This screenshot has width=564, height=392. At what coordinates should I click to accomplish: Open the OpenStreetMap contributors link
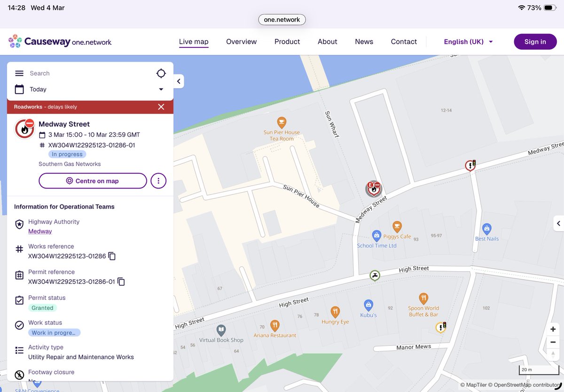(524, 385)
